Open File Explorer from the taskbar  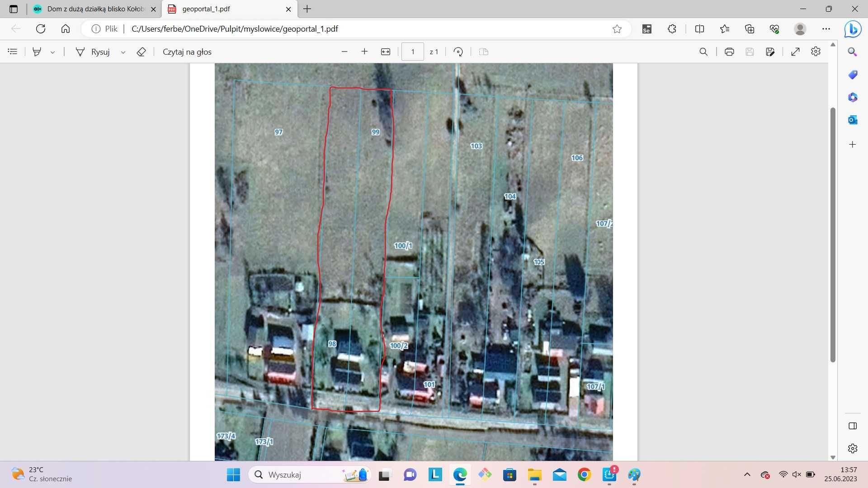534,475
